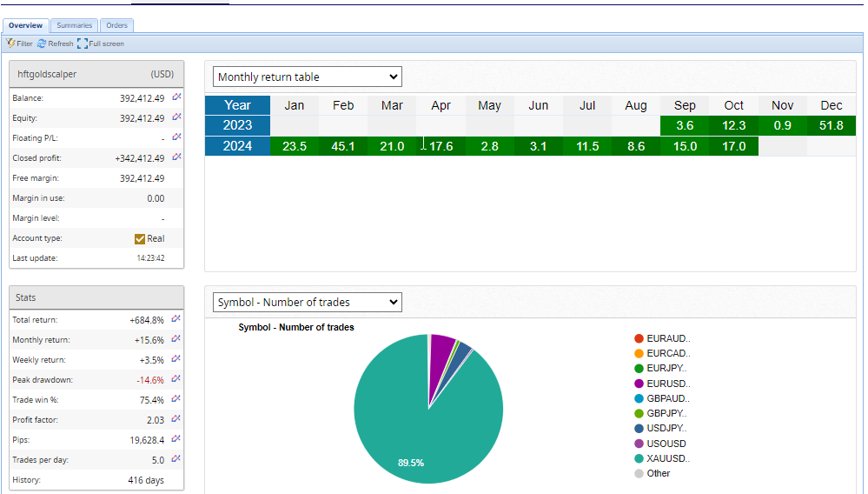Viewport: 868px width, 494px height.
Task: Click the Full screen icon
Action: (x=82, y=43)
